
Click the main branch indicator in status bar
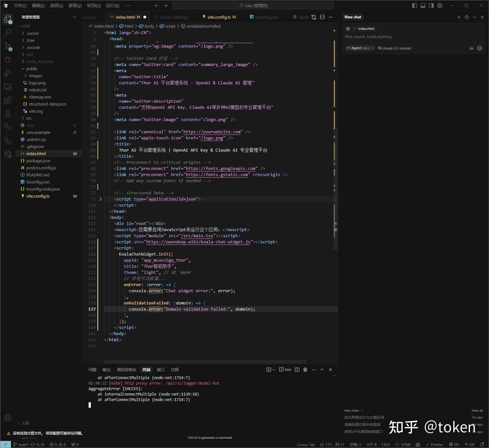pos(20,445)
